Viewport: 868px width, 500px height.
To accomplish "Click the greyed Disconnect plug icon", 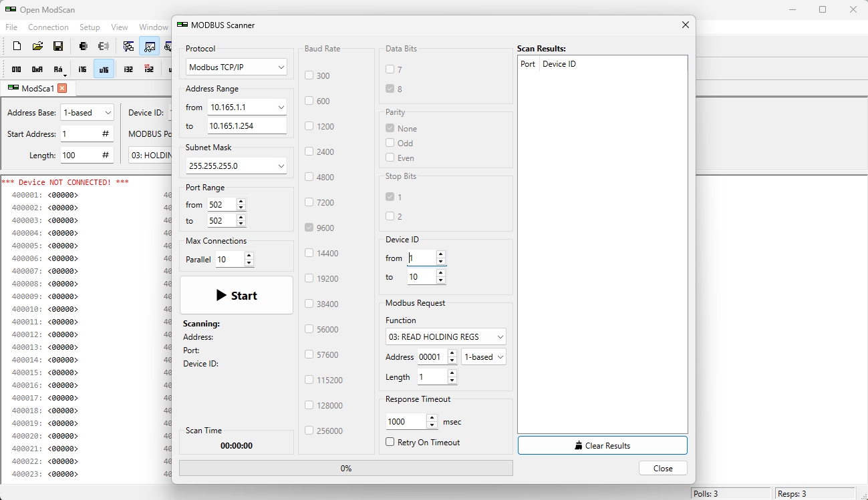I will tap(104, 46).
